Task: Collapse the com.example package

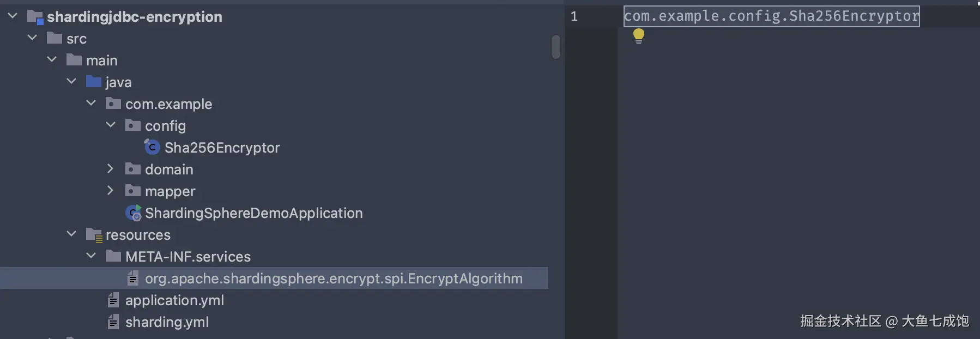Action: [91, 104]
